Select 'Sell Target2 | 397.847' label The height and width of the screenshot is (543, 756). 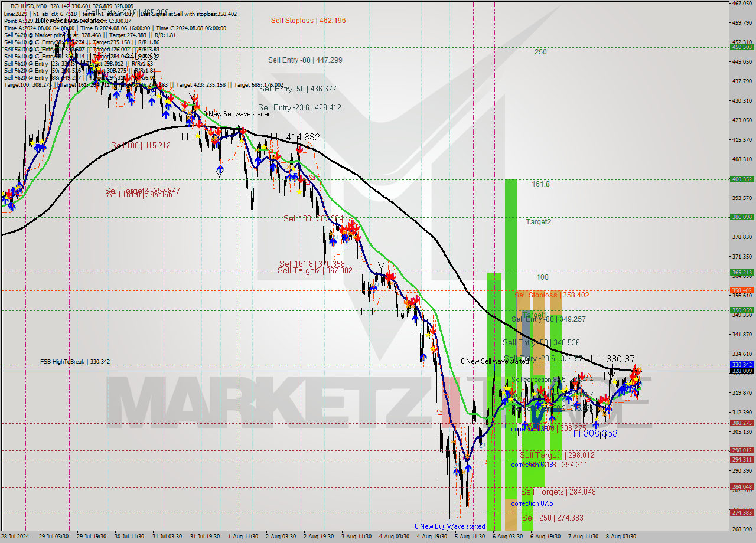point(142,191)
